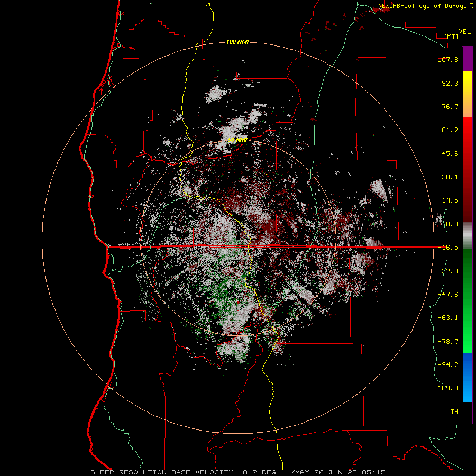This screenshot has width=476, height=476.
Task: Click the 30.1 legend value
Action: tap(450, 177)
